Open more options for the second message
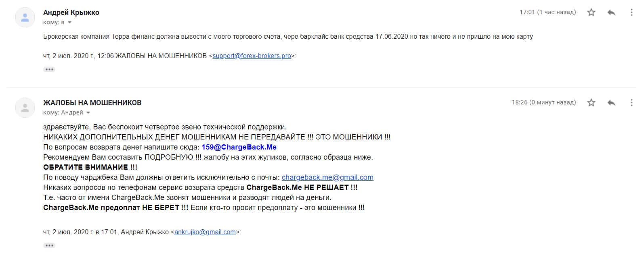 (x=631, y=103)
